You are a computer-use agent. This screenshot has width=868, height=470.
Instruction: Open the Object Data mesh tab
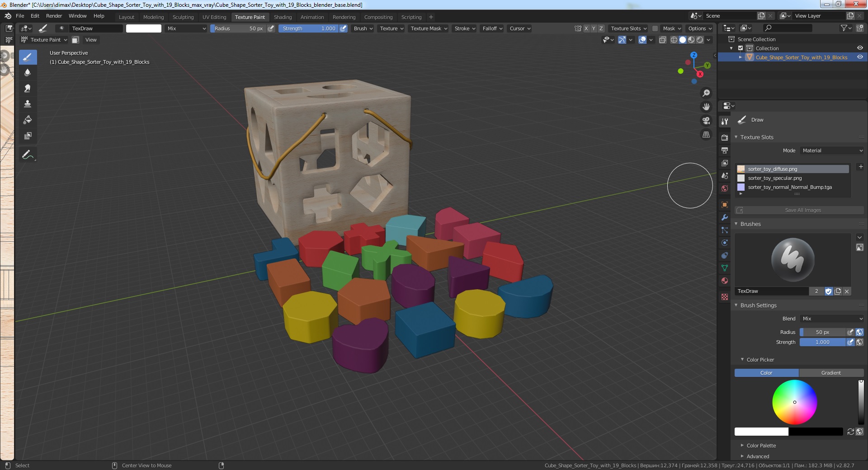coord(725,268)
